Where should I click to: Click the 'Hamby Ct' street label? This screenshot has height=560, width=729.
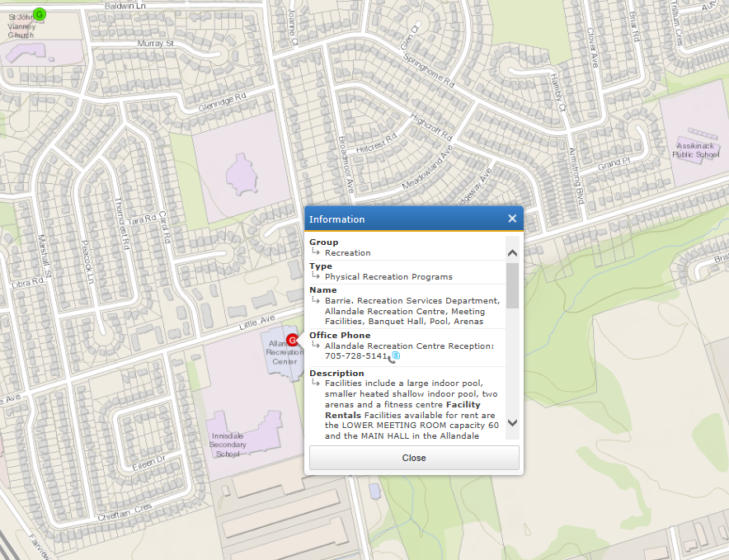558,93
